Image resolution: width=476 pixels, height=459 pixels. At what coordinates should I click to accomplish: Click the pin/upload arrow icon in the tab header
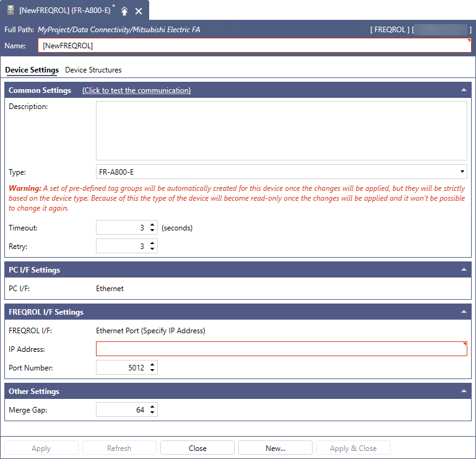[x=124, y=11]
